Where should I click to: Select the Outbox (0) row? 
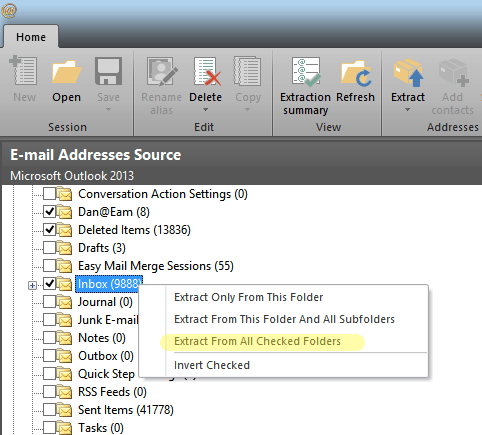[x=106, y=356]
